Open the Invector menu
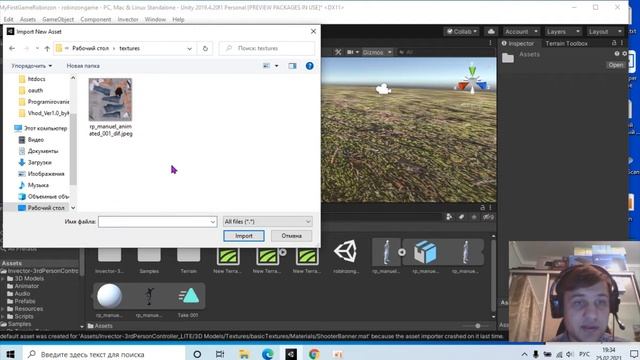 tap(128, 19)
